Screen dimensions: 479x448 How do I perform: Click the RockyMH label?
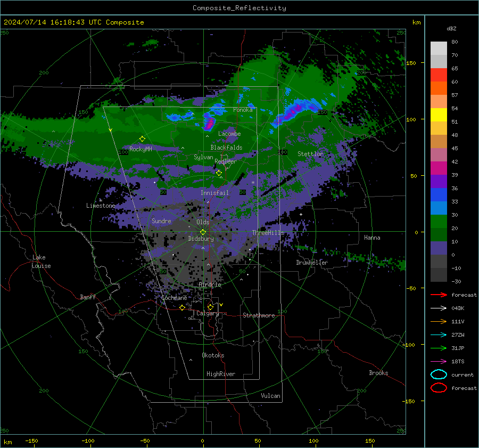tap(141, 149)
